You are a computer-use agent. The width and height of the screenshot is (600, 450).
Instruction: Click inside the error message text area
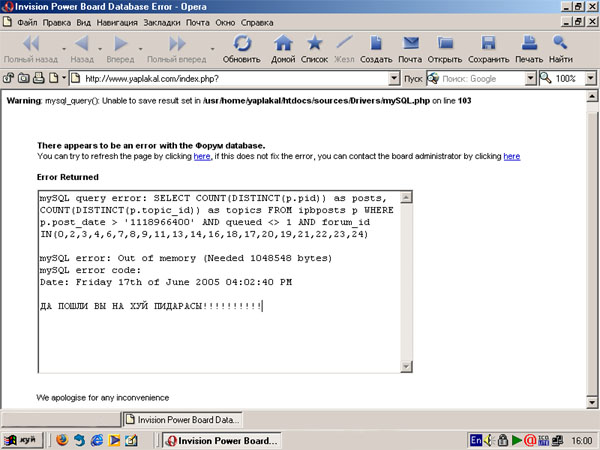pos(220,281)
